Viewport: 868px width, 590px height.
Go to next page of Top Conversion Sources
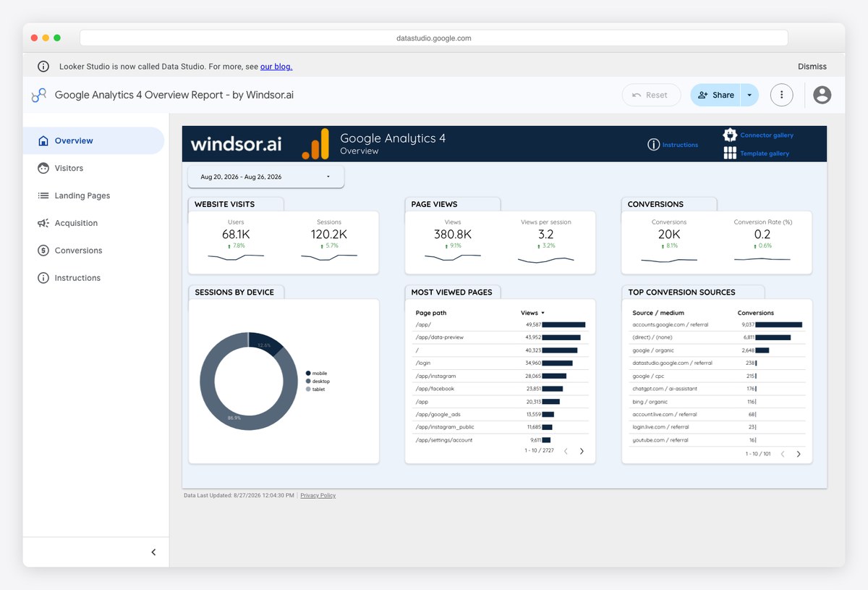point(799,454)
